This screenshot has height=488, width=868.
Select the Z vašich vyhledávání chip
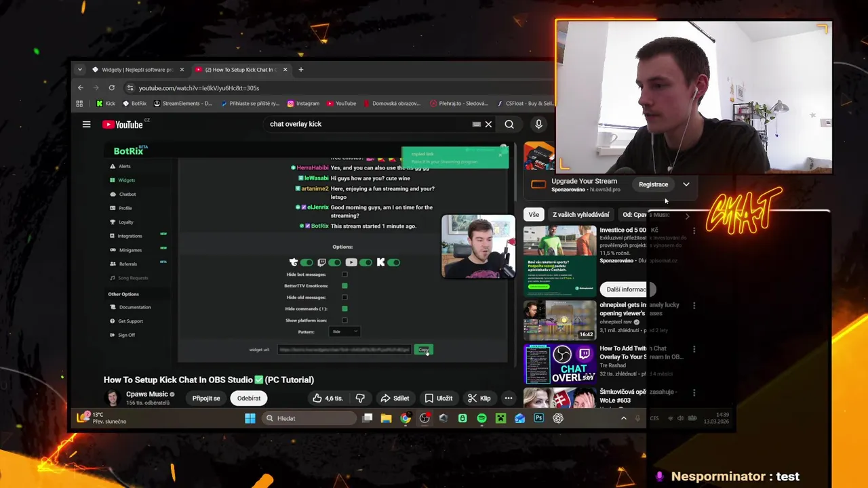pos(580,215)
